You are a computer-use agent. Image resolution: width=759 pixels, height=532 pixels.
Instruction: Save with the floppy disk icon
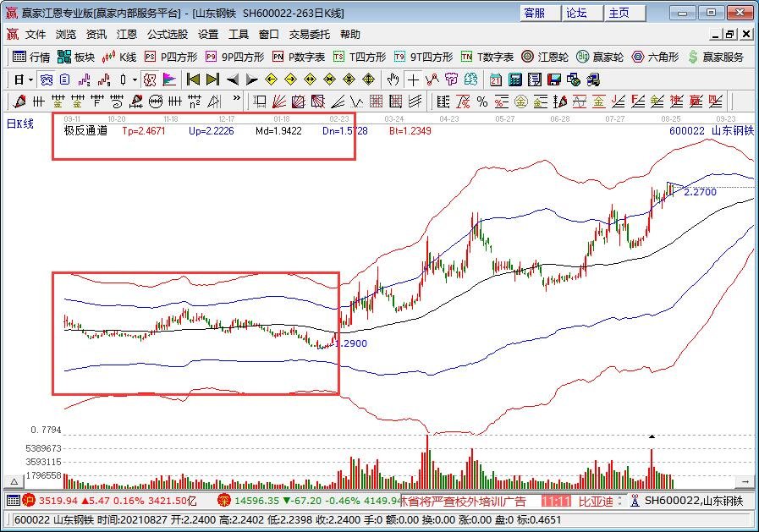[x=553, y=80]
